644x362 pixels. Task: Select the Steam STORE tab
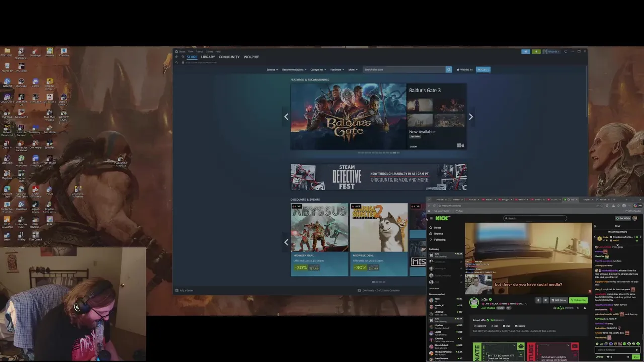[192, 57]
